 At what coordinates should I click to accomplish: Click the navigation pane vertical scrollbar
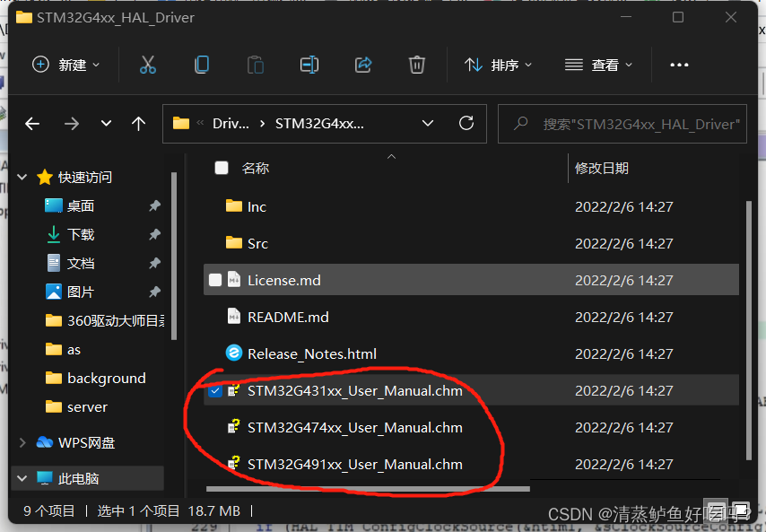coord(174,256)
